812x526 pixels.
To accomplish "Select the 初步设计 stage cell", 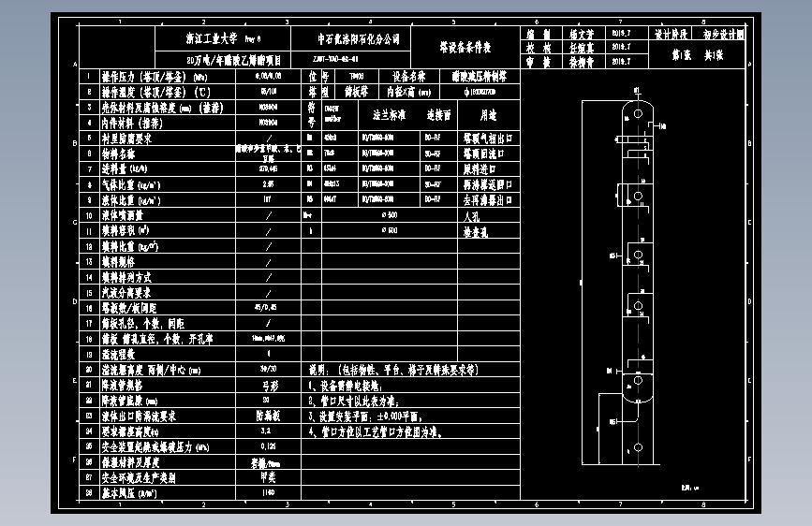I will coord(724,35).
